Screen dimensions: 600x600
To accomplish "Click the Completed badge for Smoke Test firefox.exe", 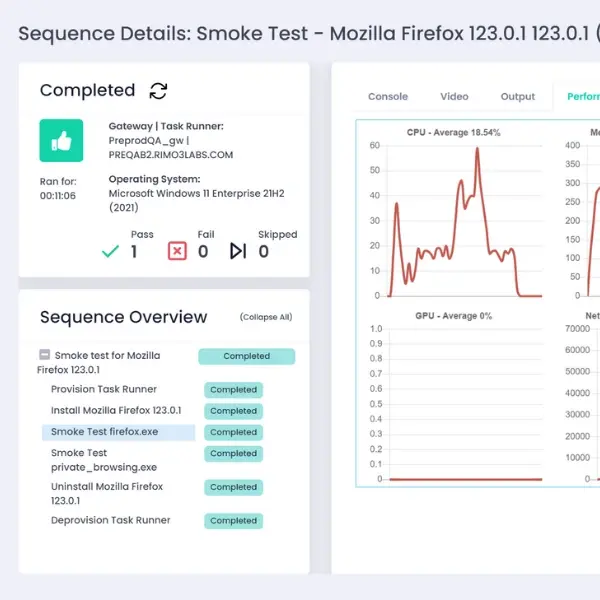I will tap(233, 432).
